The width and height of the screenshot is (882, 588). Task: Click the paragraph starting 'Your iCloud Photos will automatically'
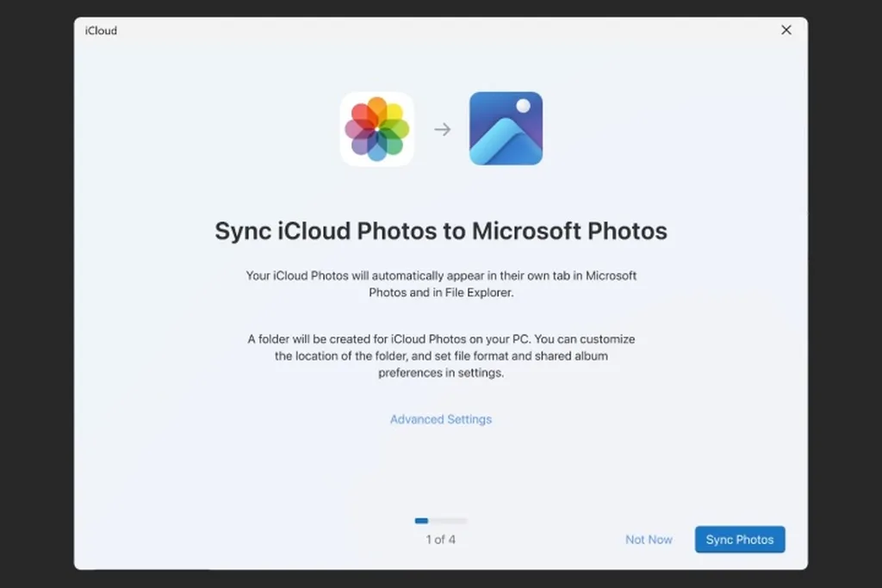(x=441, y=284)
